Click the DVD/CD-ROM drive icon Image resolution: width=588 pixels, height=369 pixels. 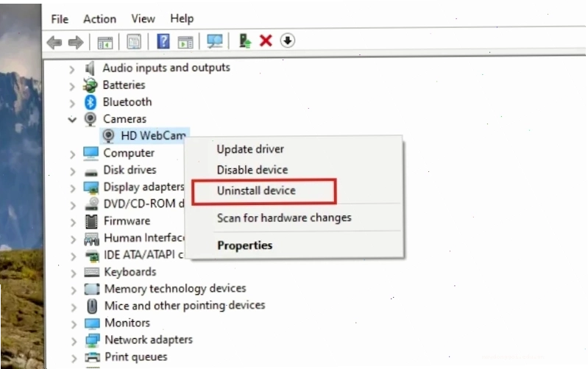[91, 204]
